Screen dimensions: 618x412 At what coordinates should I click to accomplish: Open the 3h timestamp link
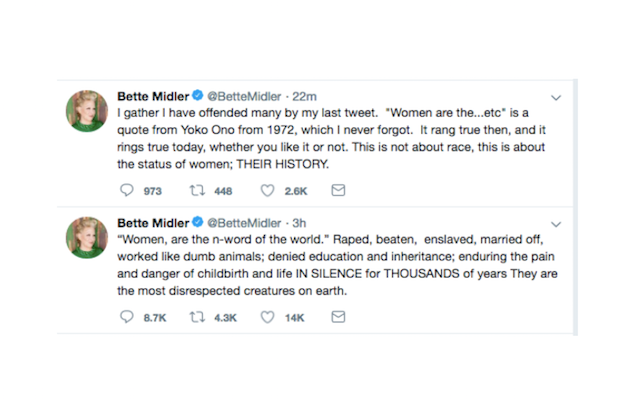[x=298, y=223]
